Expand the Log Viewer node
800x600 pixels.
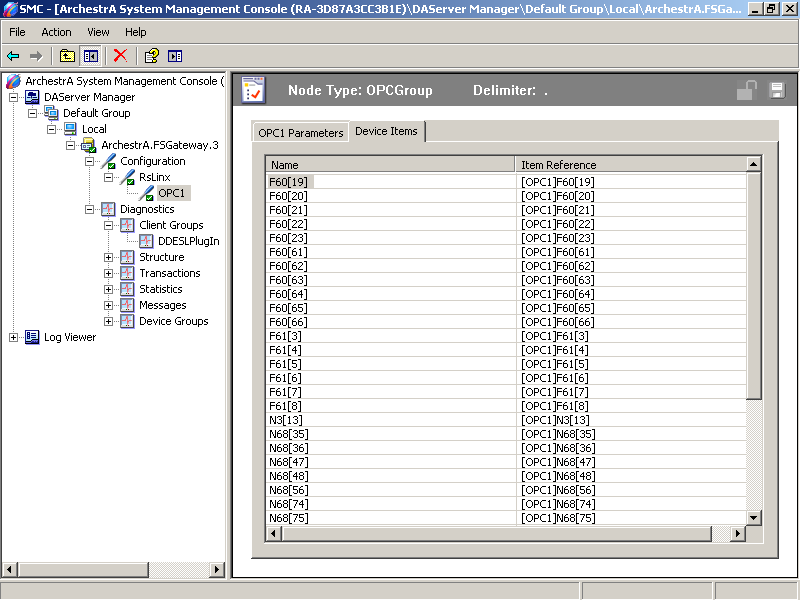point(14,337)
